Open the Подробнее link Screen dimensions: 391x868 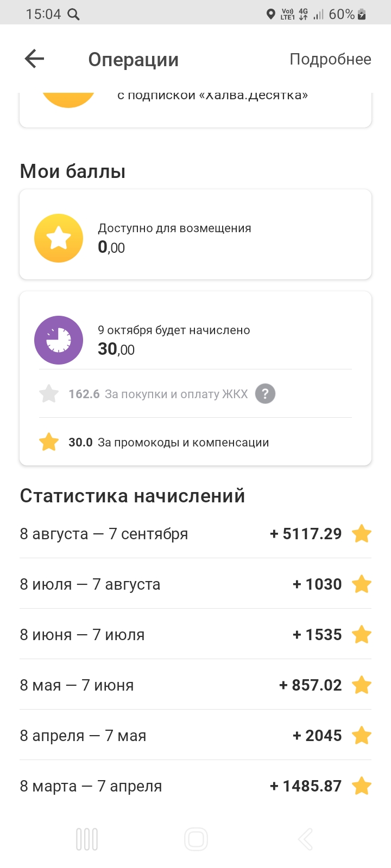(x=330, y=59)
